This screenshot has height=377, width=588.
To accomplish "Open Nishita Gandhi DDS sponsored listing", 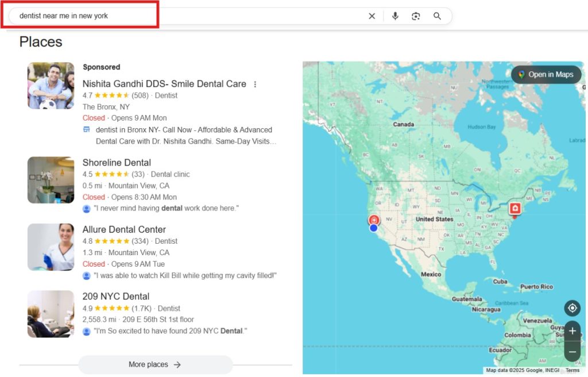I will pos(164,84).
